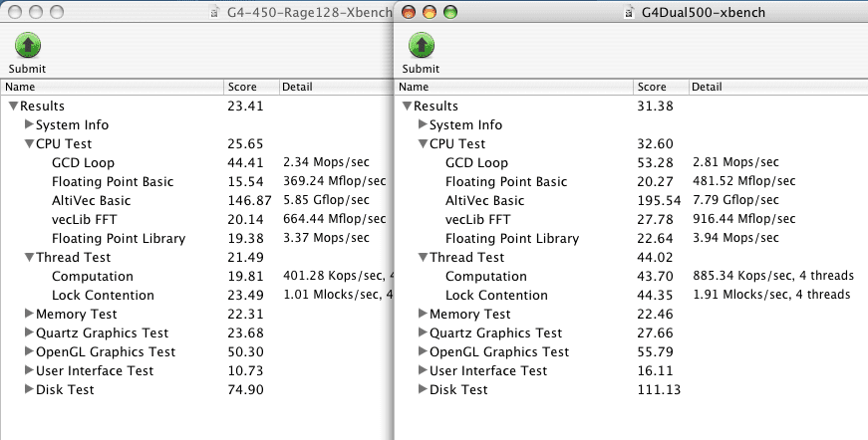Click the yellow minimize button of G4Dual500 window
Image resolution: width=868 pixels, height=440 pixels.
coord(430,12)
